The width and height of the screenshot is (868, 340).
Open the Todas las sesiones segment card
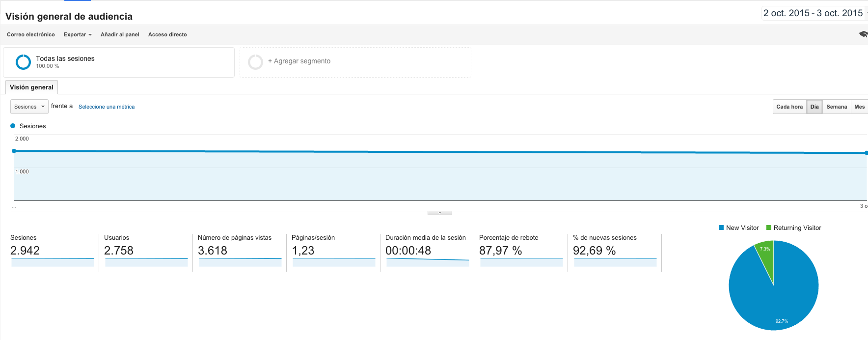119,62
